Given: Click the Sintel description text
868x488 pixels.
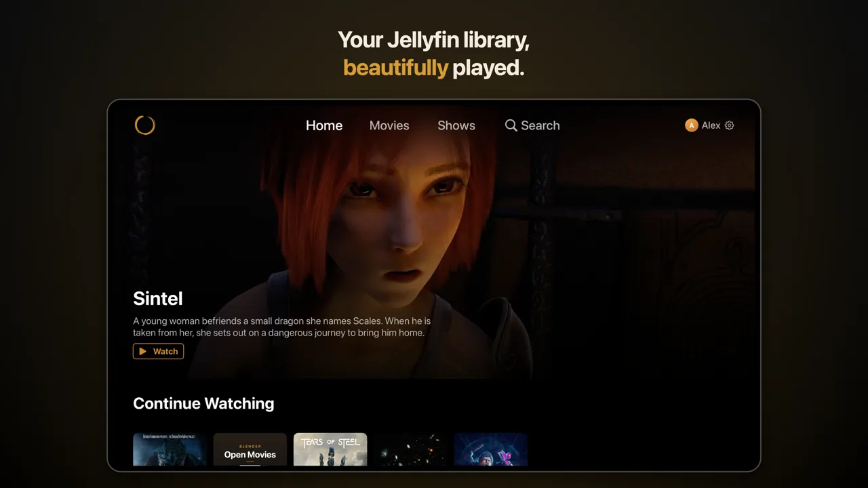Looking at the screenshot, I should pyautogui.click(x=282, y=327).
